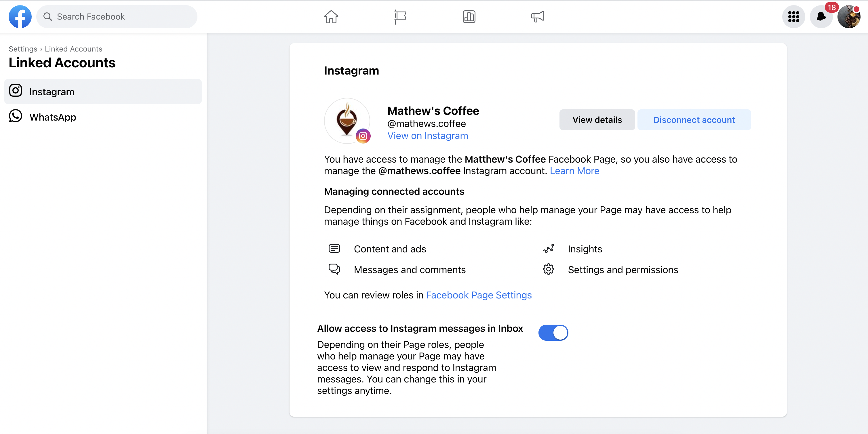
Task: Open the Pages flag icon
Action: 400,16
